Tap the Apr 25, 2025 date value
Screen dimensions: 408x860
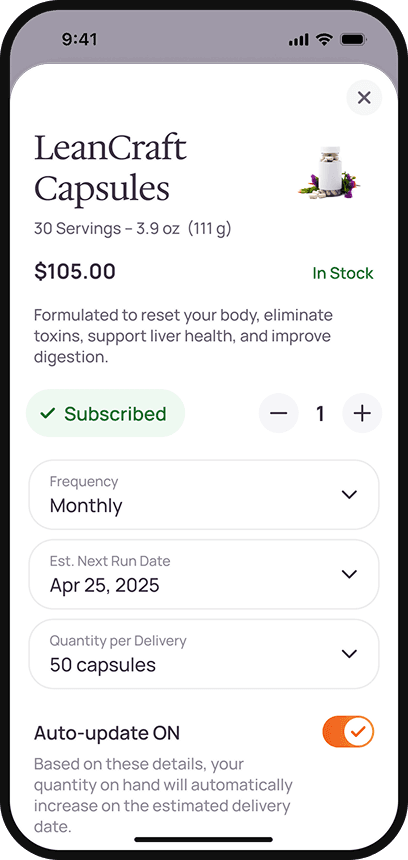pos(104,585)
